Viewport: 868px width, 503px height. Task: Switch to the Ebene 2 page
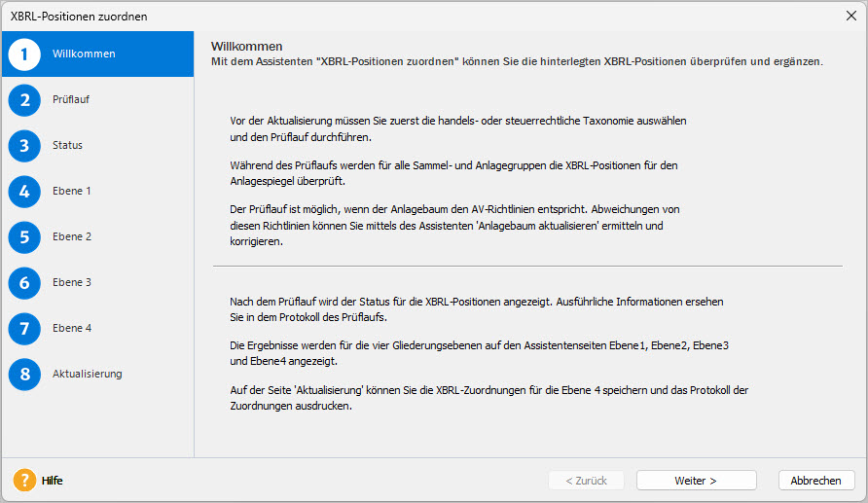coord(72,236)
